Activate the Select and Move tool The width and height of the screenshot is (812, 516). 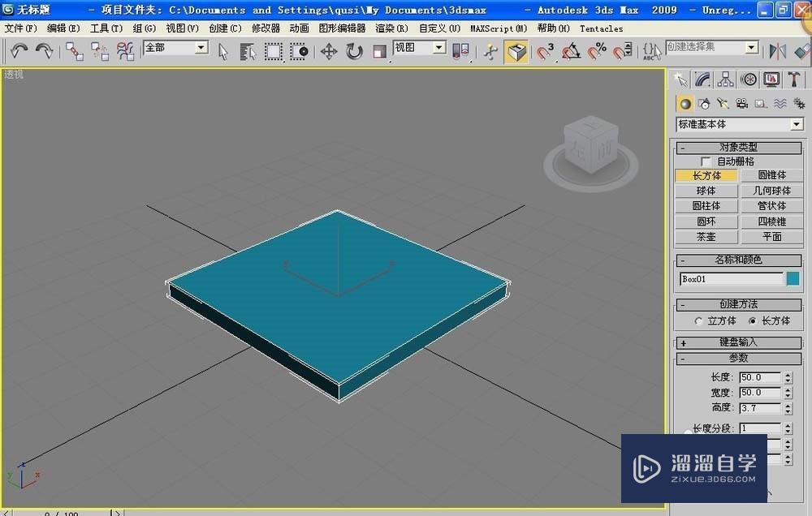[x=329, y=51]
